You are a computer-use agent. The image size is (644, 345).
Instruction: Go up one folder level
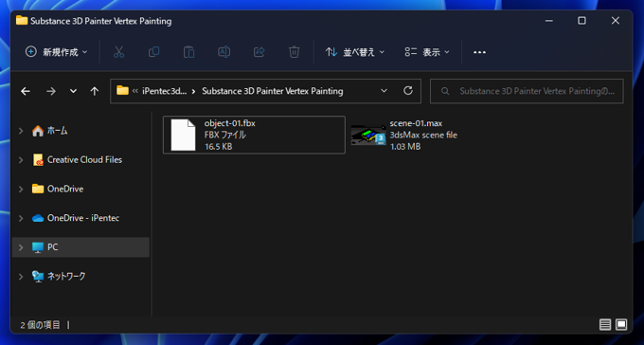95,91
